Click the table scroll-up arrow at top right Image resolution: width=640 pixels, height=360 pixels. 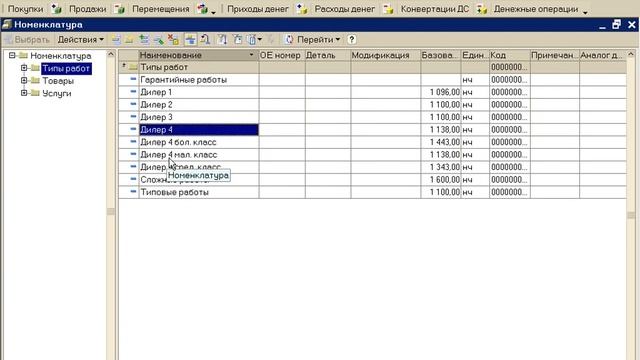click(x=631, y=54)
